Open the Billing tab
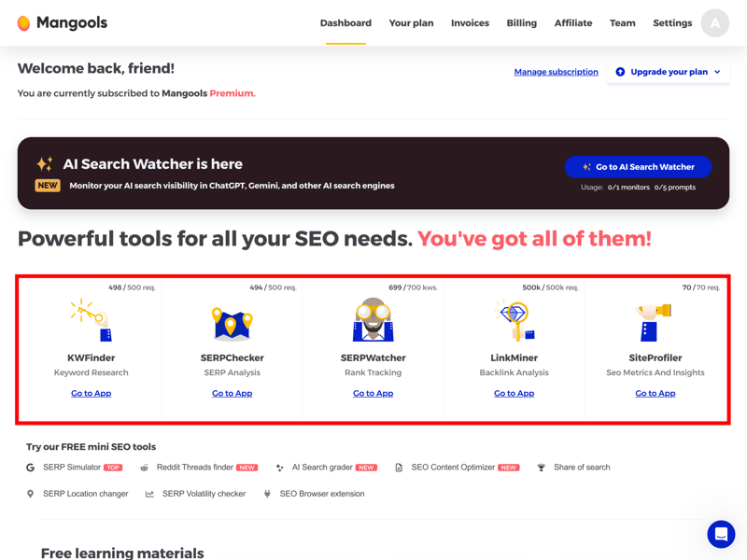The width and height of the screenshot is (747, 560). [x=521, y=23]
